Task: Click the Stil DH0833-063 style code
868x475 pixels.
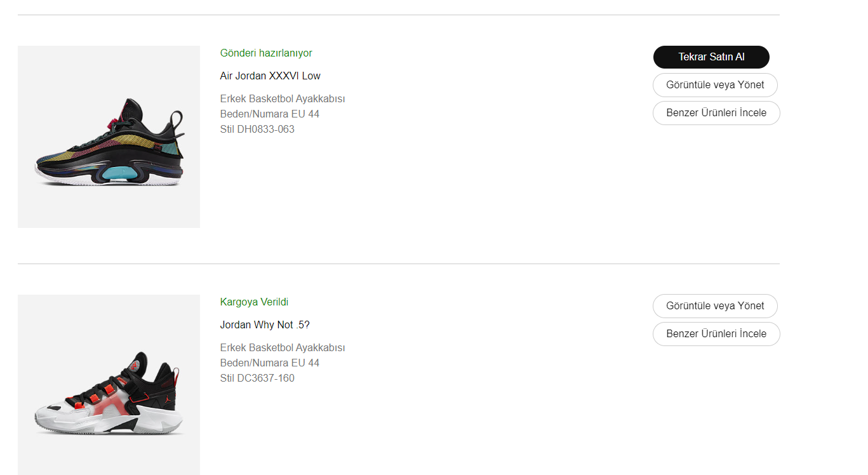Action: point(257,130)
